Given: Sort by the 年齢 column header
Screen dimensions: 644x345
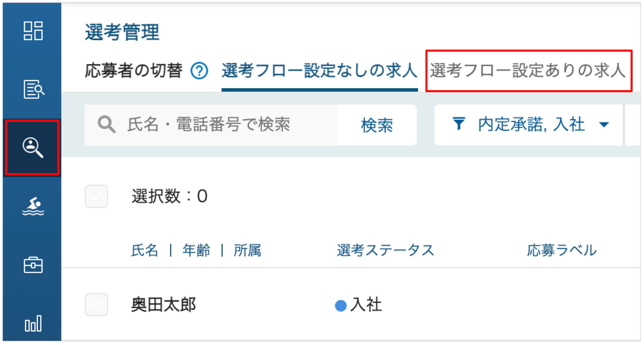Looking at the screenshot, I should (x=196, y=250).
